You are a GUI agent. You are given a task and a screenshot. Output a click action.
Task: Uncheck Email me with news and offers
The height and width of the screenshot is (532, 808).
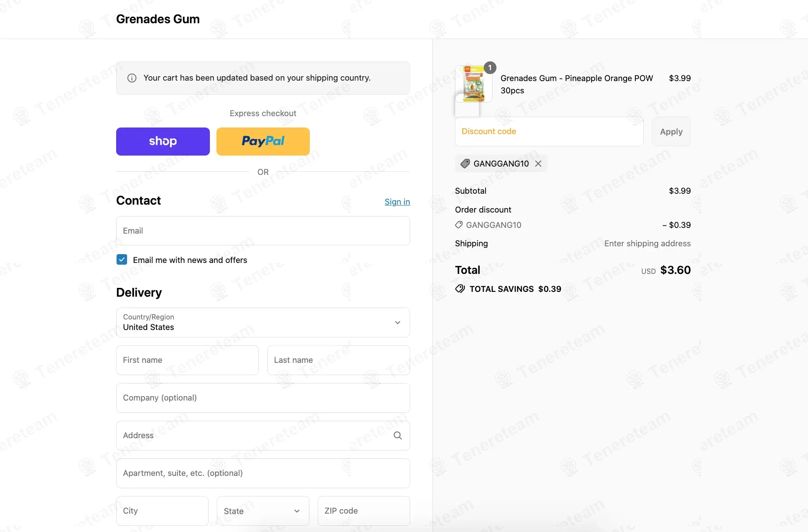point(122,260)
